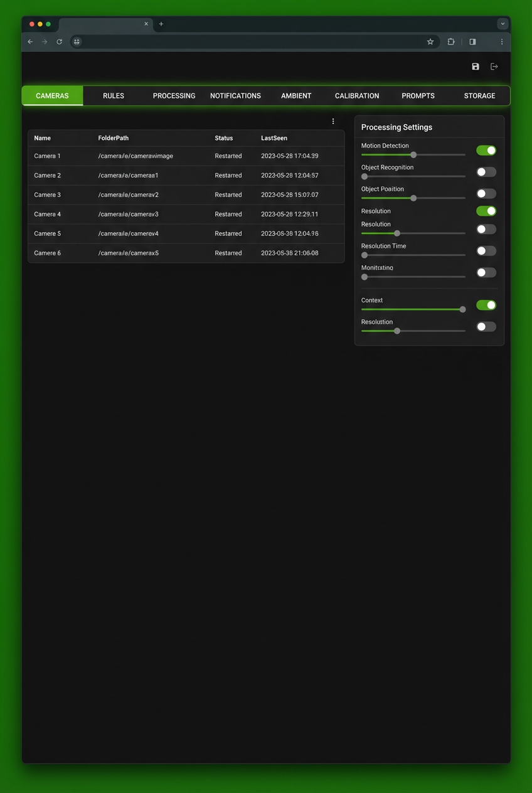Toggle the browser side panel icon

pos(472,42)
